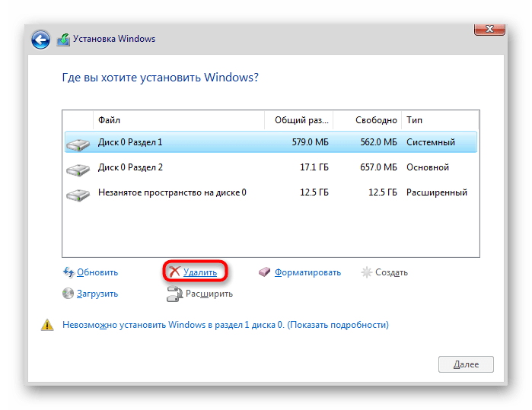
Task: Select the Диск 0 Раздел 1 row
Action: tap(271, 142)
